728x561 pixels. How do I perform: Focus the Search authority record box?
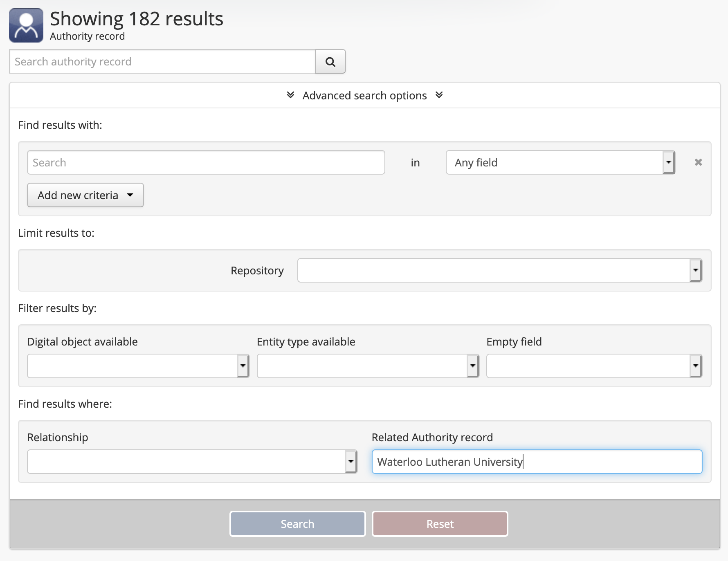[162, 62]
